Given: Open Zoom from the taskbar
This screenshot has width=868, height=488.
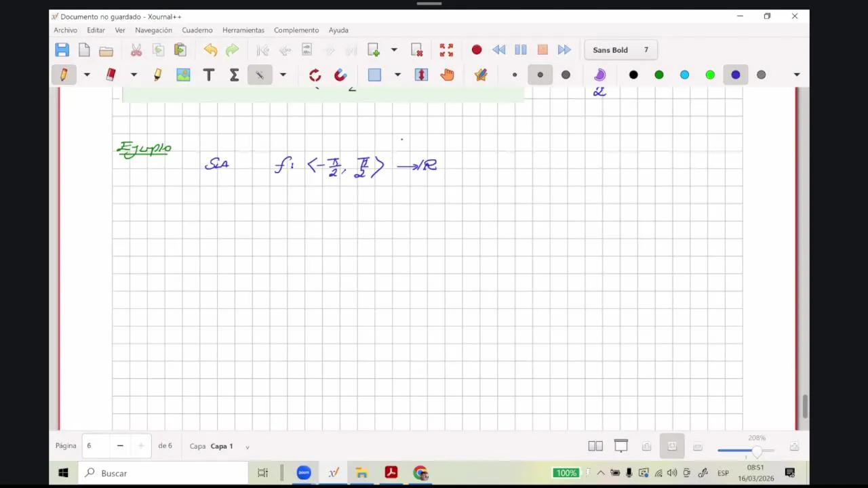Looking at the screenshot, I should 303,473.
